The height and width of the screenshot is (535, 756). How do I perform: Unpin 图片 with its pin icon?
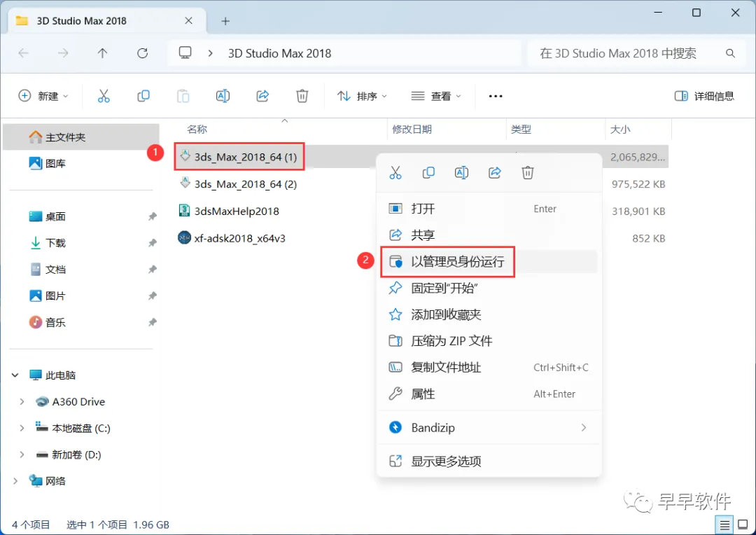[153, 296]
